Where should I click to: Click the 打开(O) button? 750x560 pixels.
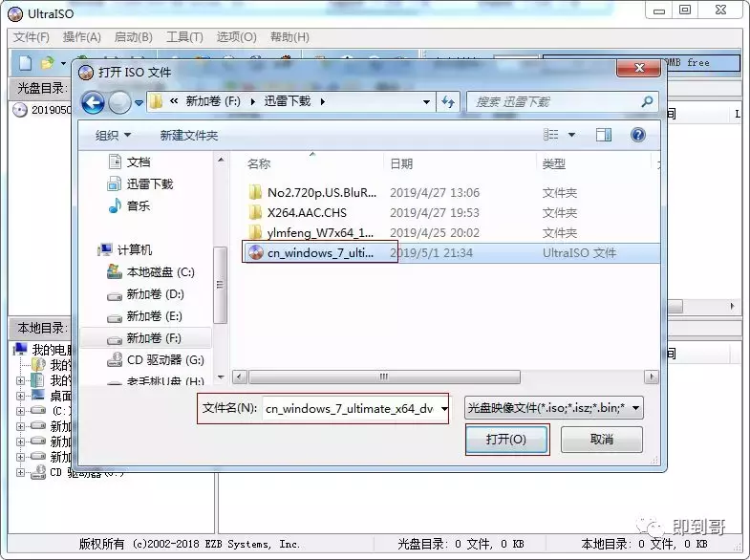(x=506, y=440)
